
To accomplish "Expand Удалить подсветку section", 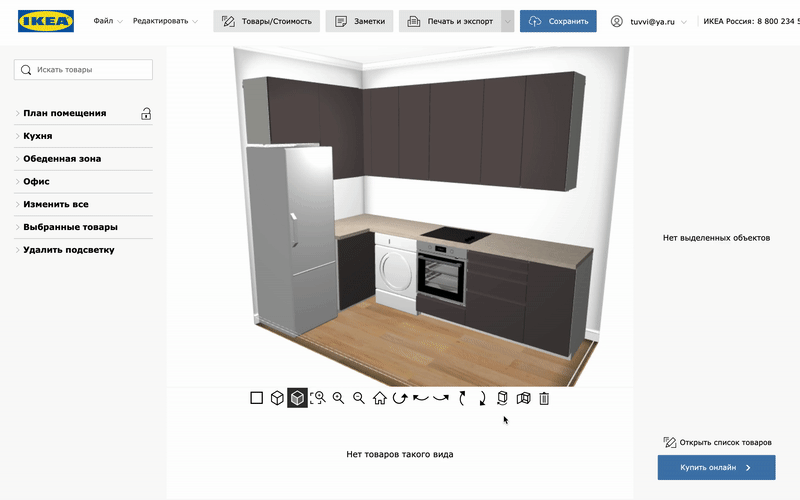I will click(83, 249).
